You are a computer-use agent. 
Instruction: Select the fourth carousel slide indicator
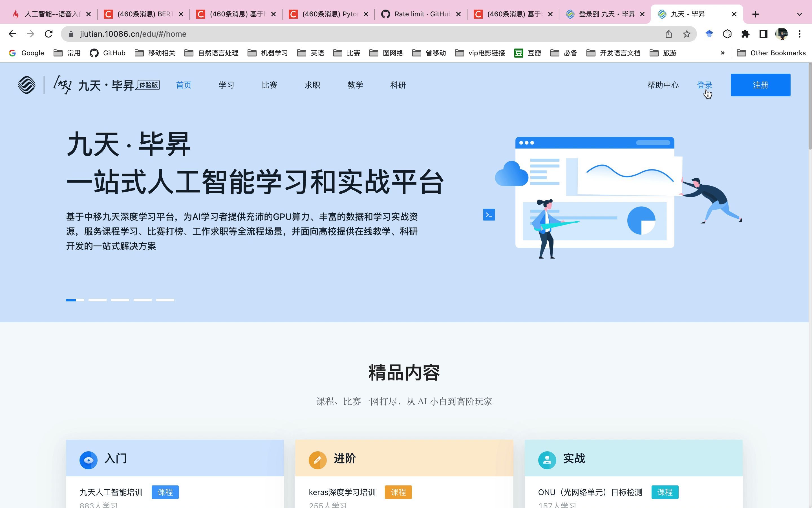pos(143,300)
